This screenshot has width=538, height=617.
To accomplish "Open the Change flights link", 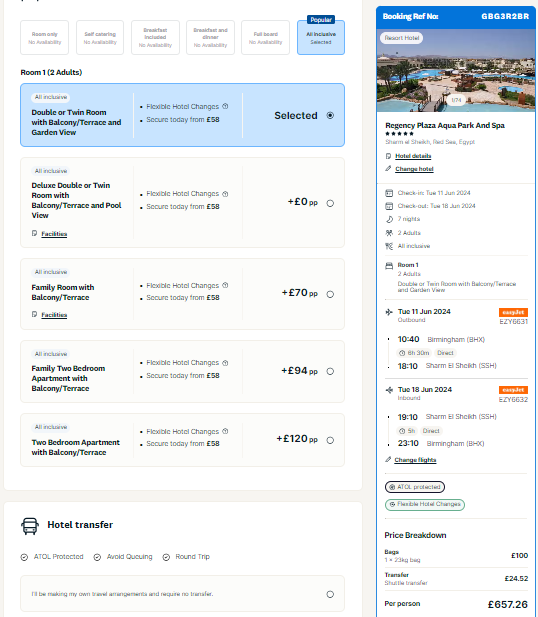I will 415,460.
